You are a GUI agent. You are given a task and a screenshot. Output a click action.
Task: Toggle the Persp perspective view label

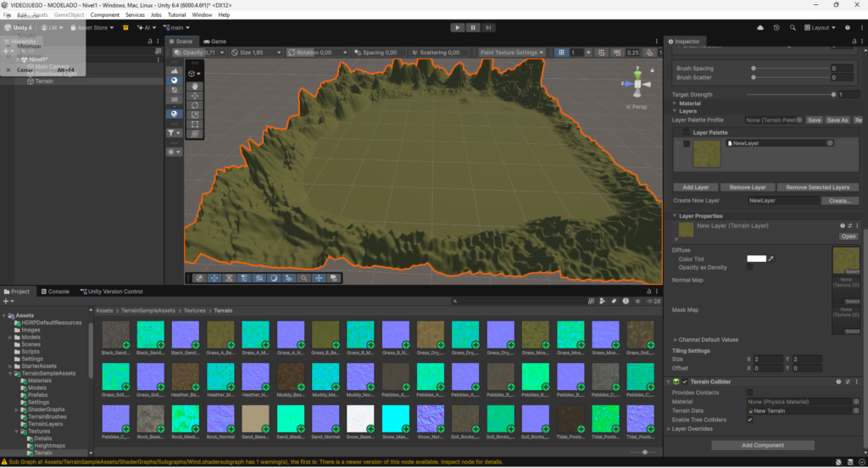pos(637,107)
